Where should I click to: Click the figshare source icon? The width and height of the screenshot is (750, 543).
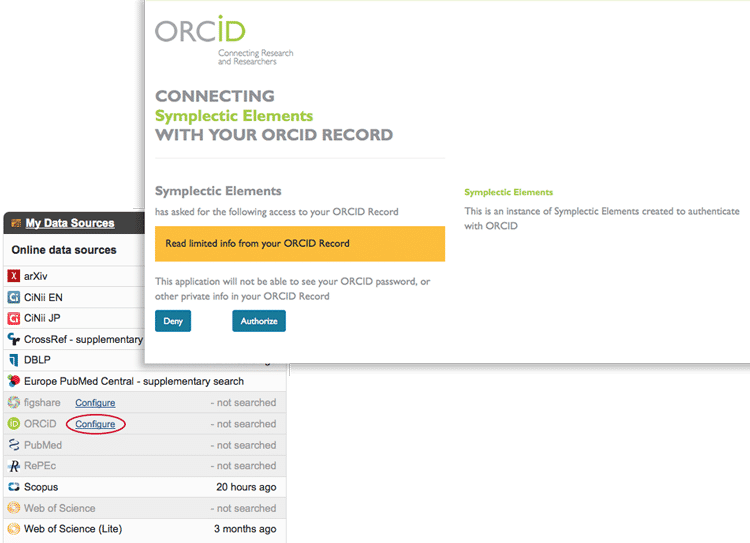tap(14, 402)
